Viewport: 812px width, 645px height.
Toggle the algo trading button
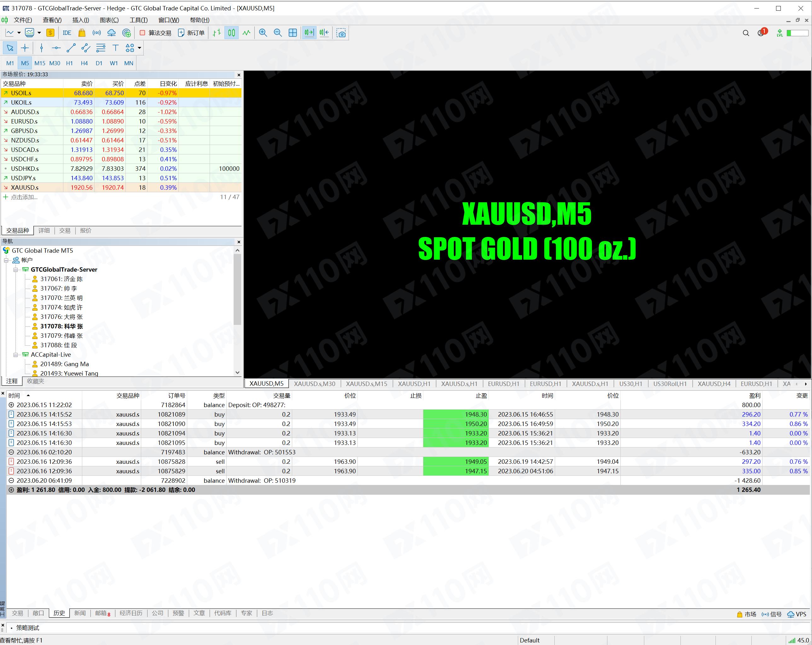point(155,33)
